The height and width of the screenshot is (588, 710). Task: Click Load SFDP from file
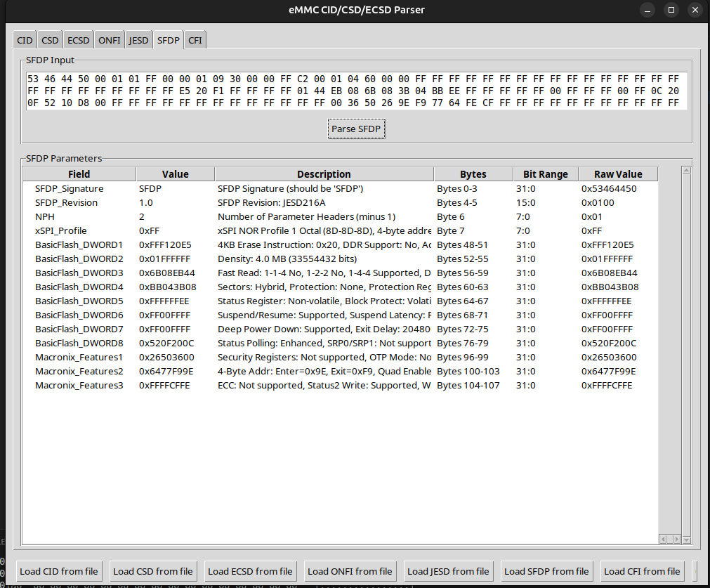point(546,571)
